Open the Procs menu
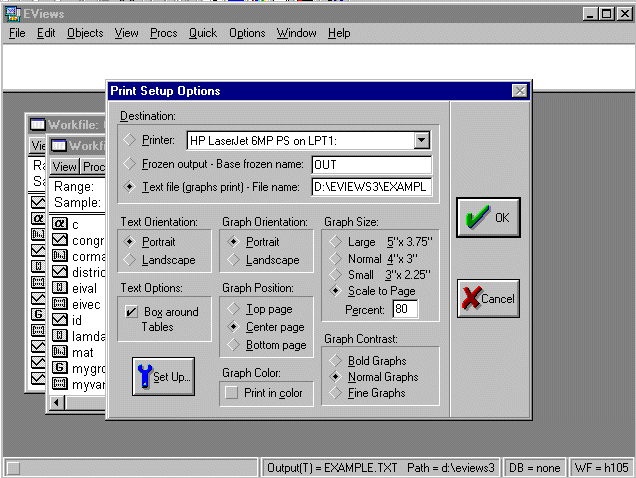This screenshot has width=636, height=478. 163,33
